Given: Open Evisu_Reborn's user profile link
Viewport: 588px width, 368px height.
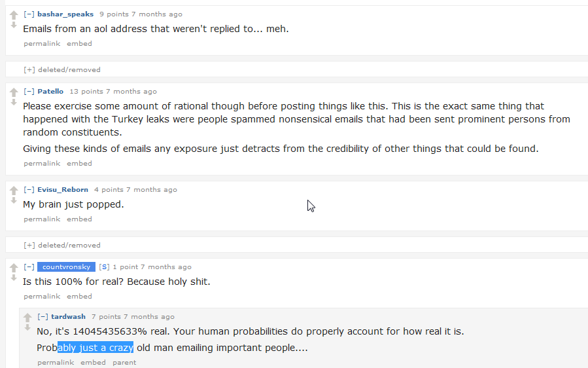Looking at the screenshot, I should click(x=62, y=190).
